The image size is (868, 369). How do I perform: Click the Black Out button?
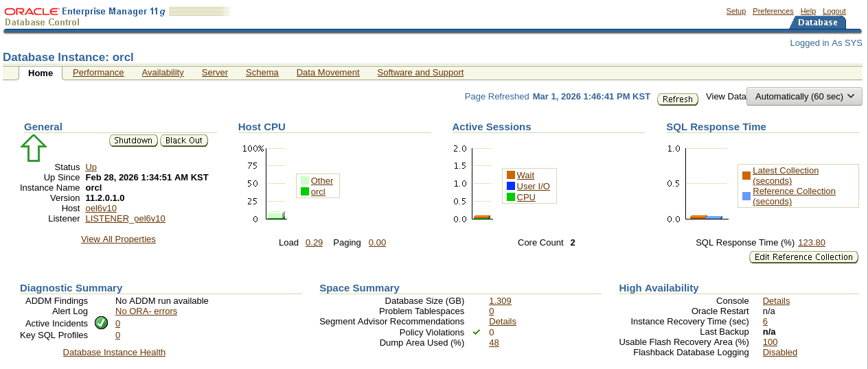(x=184, y=141)
